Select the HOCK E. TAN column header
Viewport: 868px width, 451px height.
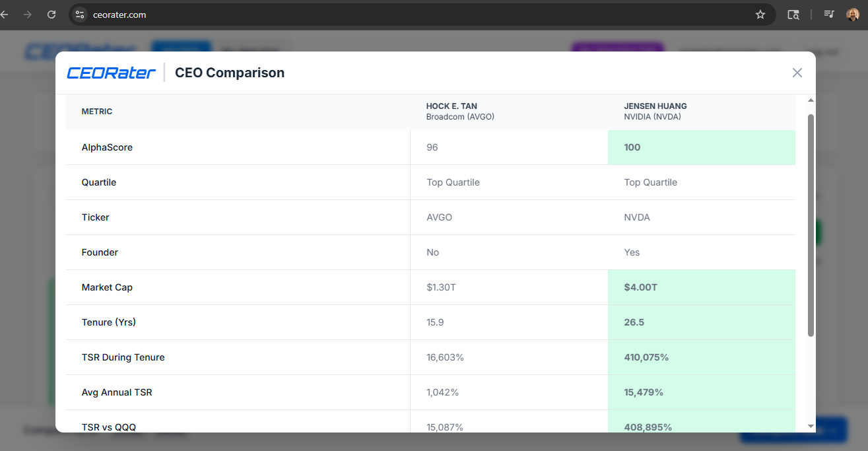452,106
